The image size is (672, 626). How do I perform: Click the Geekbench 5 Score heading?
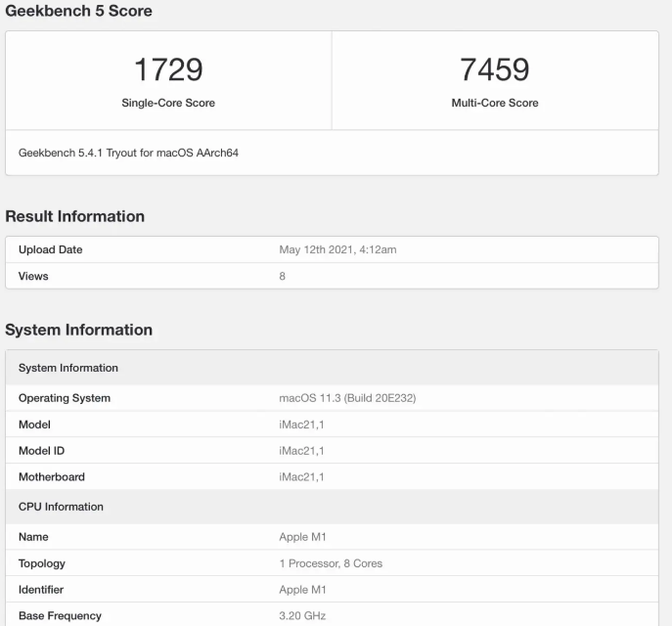[x=79, y=11]
